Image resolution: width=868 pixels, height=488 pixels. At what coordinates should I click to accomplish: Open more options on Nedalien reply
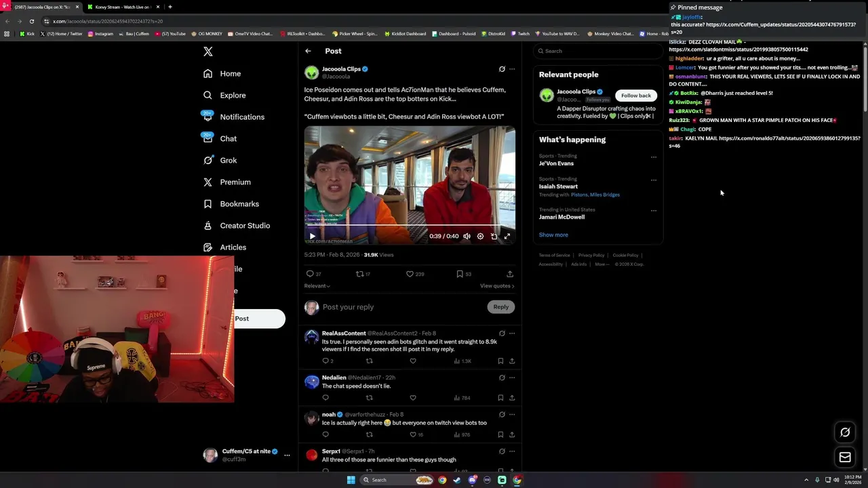pos(512,378)
